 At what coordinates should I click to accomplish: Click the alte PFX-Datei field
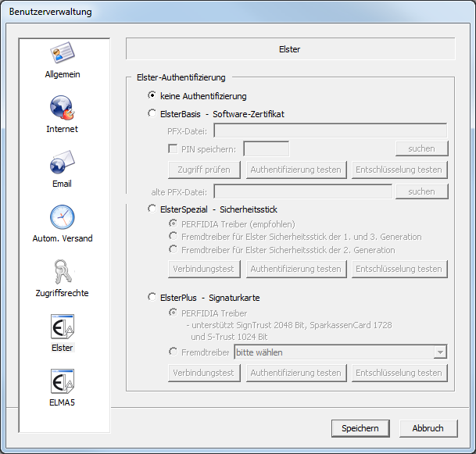[302, 191]
